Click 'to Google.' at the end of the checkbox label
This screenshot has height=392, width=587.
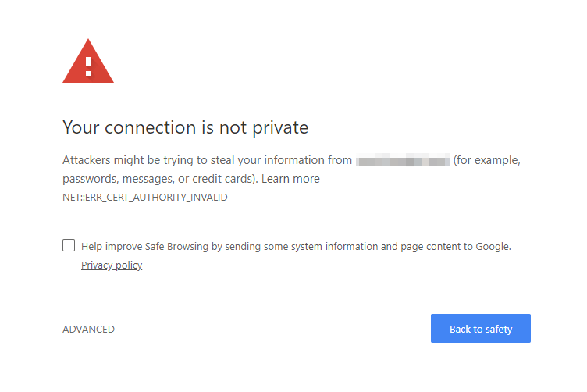pos(487,246)
